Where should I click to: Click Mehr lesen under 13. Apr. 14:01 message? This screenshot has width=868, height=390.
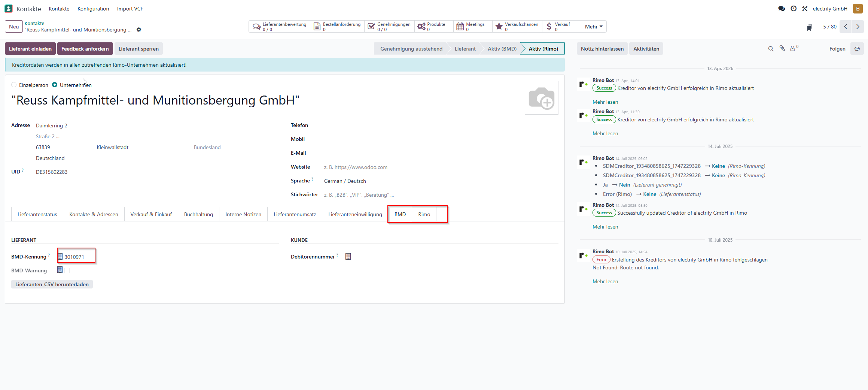click(x=605, y=102)
